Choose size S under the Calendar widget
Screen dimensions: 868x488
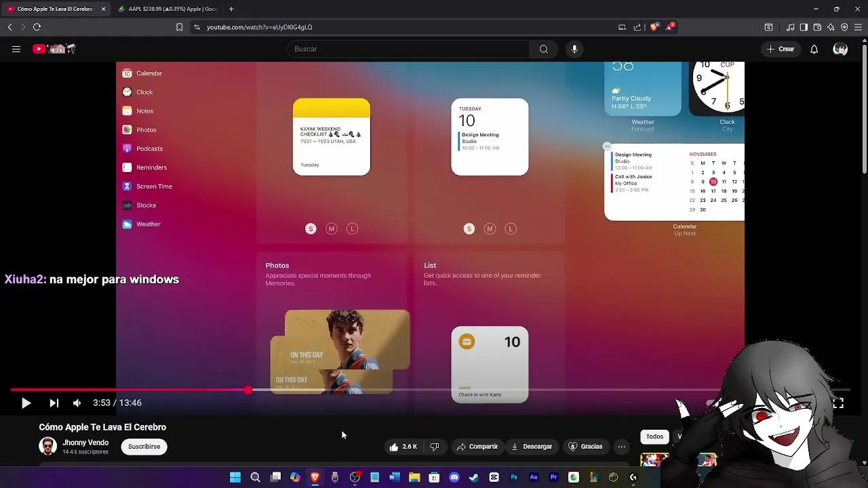pyautogui.click(x=469, y=229)
